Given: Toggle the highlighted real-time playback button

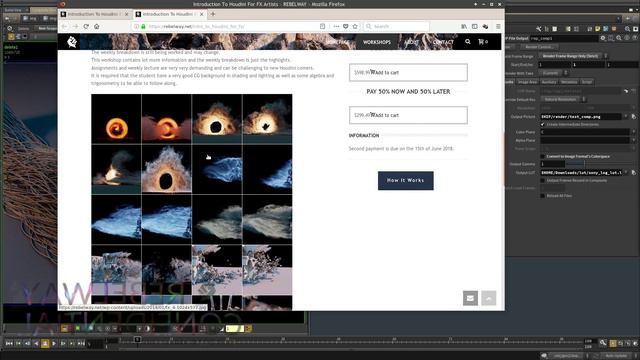Looking at the screenshot, I should tap(613, 343).
